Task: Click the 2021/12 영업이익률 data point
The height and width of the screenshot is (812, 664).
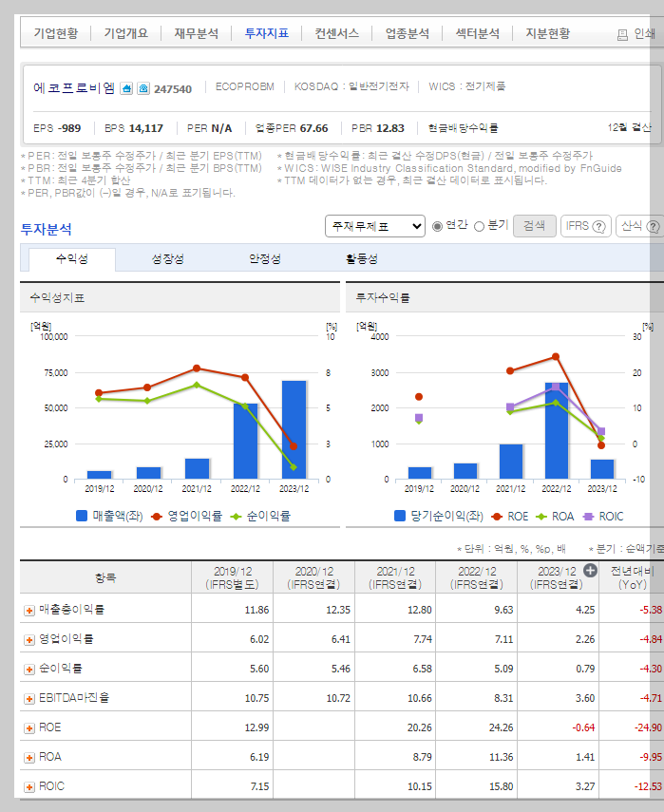Action: click(x=197, y=368)
